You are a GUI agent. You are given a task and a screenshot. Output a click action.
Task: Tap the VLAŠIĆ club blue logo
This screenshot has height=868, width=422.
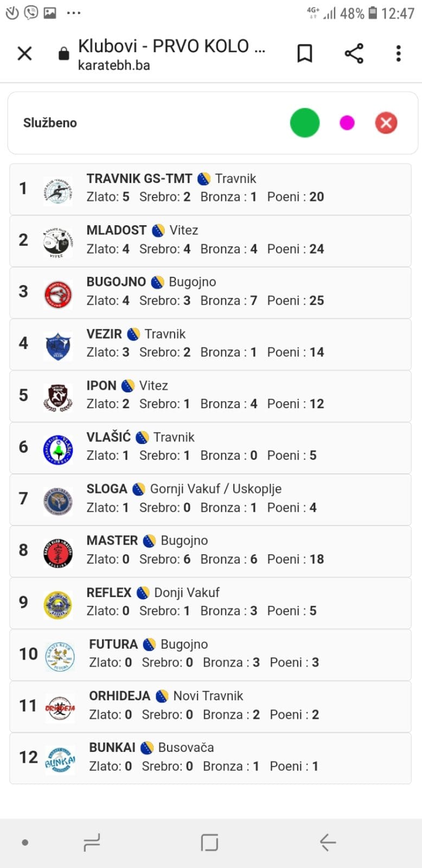pos(57,449)
